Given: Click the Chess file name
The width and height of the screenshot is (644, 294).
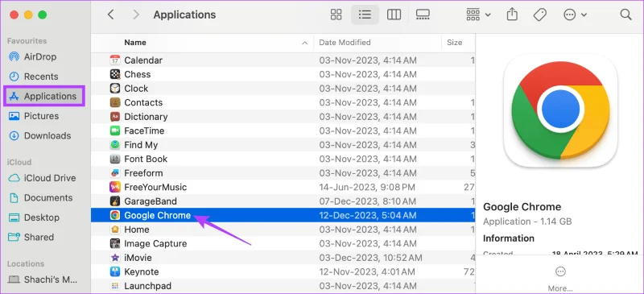Looking at the screenshot, I should tap(137, 74).
